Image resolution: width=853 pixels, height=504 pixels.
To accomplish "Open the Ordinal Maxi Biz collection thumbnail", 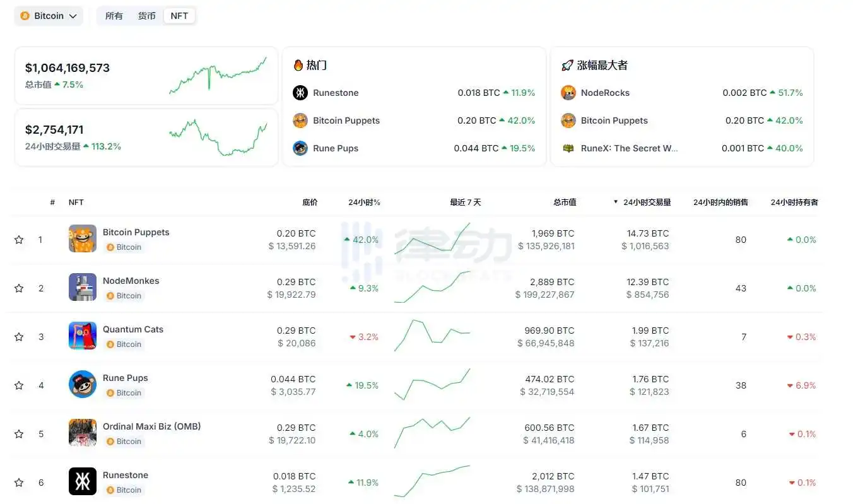I will coord(83,433).
